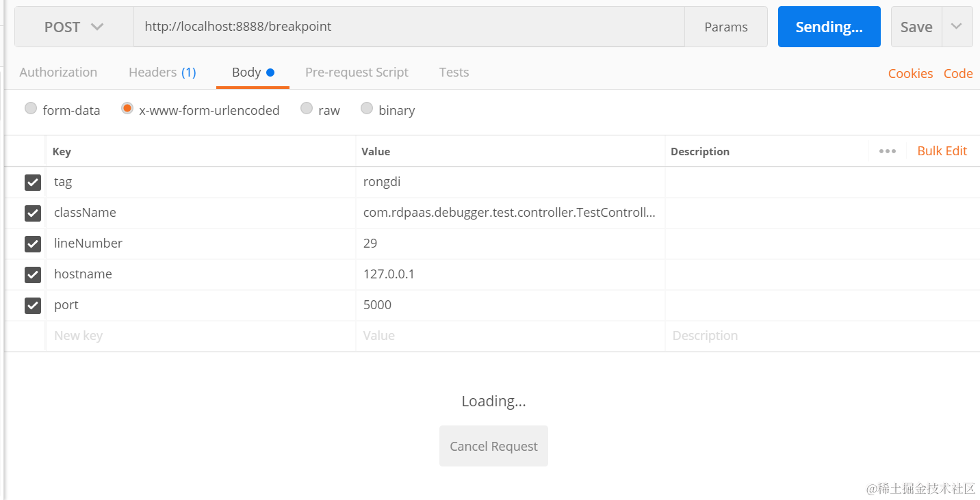The height and width of the screenshot is (500, 980).
Task: Click the Value column header
Action: point(376,152)
